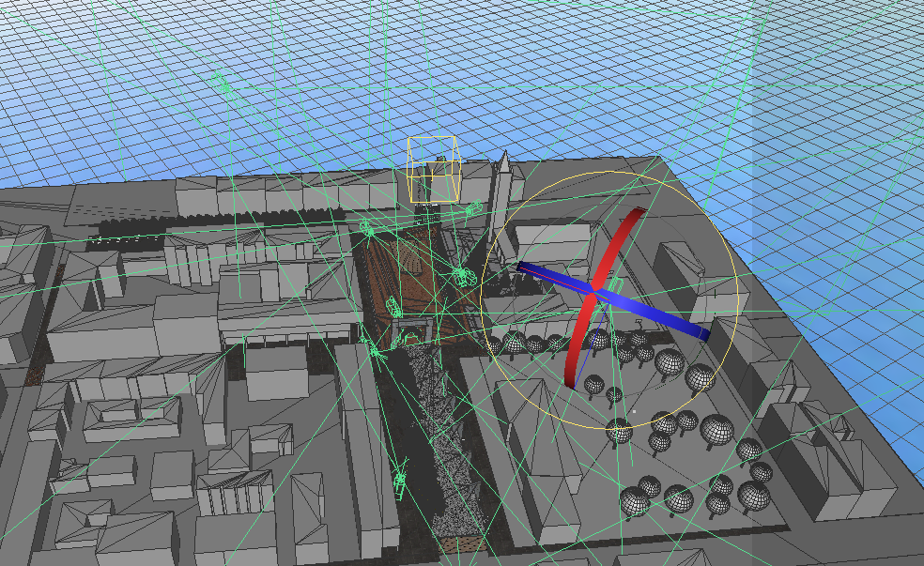Select the green camera floating in the sky

(223, 82)
